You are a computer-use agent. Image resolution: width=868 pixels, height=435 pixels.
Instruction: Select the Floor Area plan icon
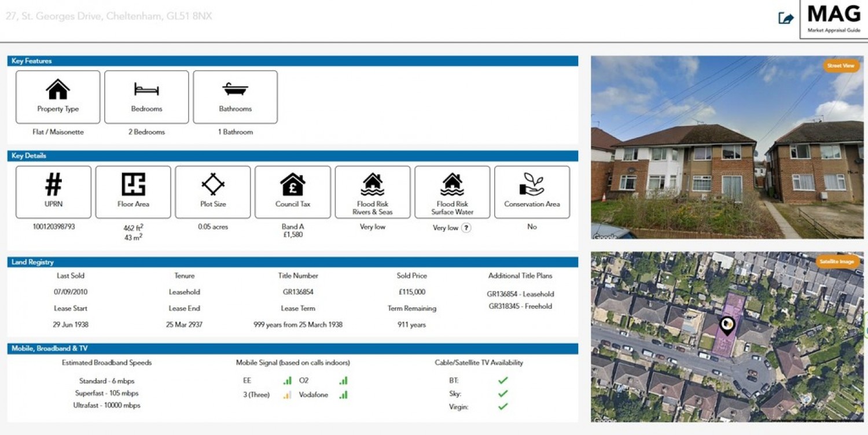click(x=133, y=184)
